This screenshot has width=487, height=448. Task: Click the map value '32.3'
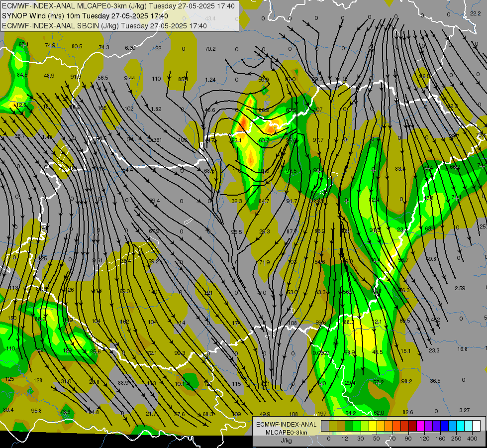click(237, 201)
